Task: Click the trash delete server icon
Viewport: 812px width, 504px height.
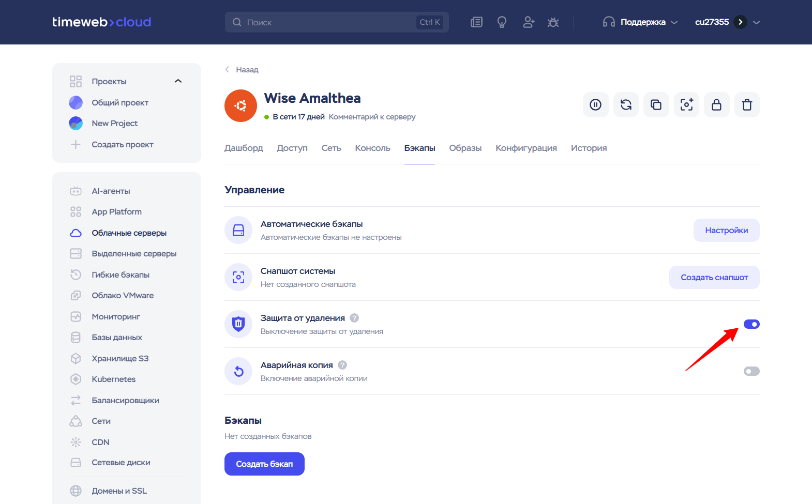Action: (x=747, y=105)
